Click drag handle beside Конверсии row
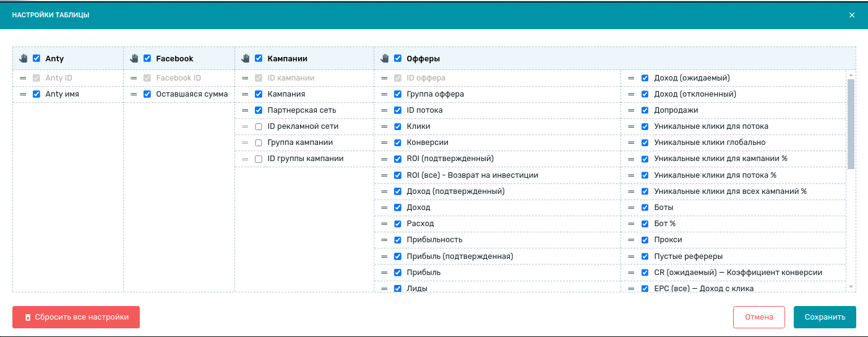This screenshot has width=868, height=337. tap(384, 142)
